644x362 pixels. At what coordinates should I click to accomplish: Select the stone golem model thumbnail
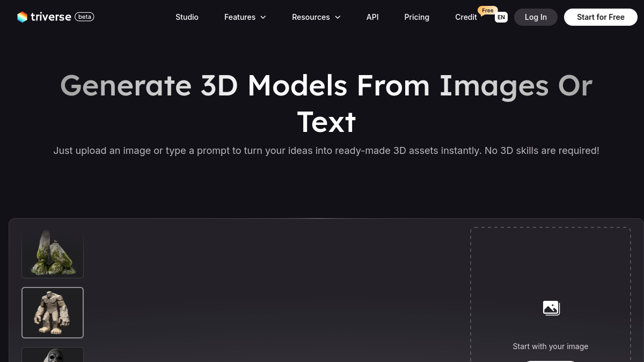[x=53, y=313]
